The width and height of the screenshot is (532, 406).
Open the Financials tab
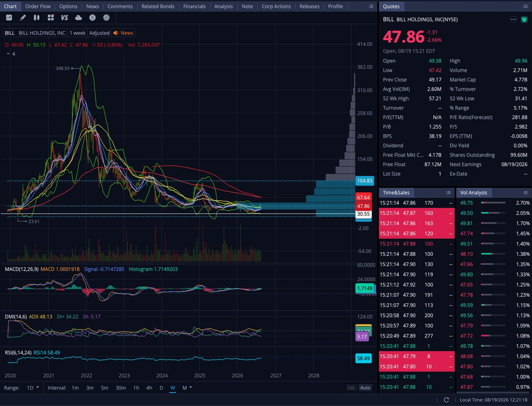[194, 6]
